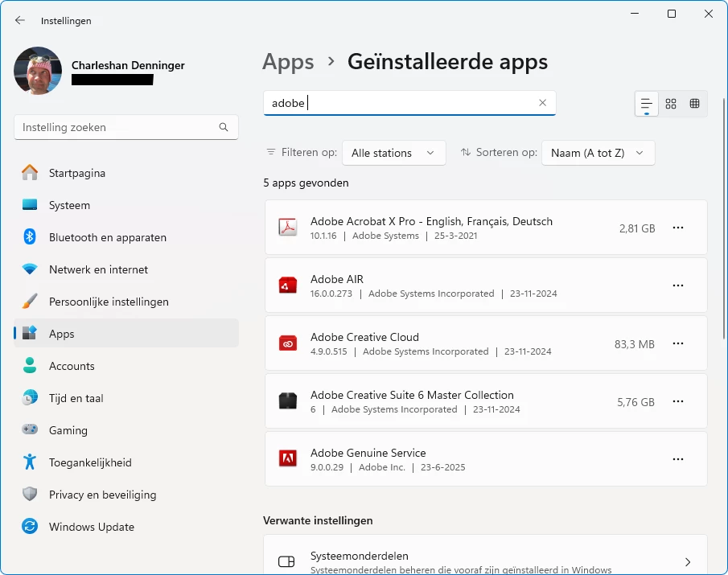Click the Adobe Acrobat X Pro icon

288,228
